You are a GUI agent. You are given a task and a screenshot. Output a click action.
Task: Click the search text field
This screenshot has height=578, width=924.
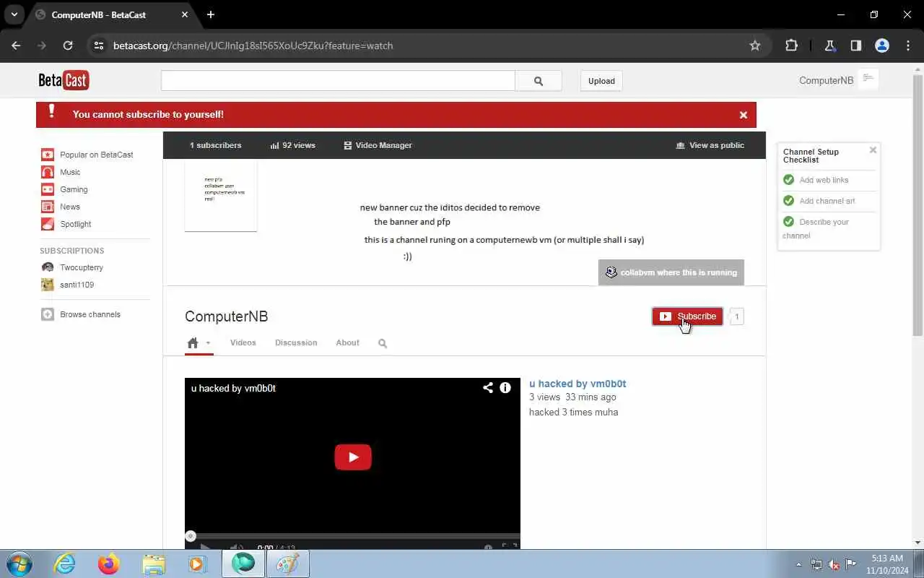point(338,81)
